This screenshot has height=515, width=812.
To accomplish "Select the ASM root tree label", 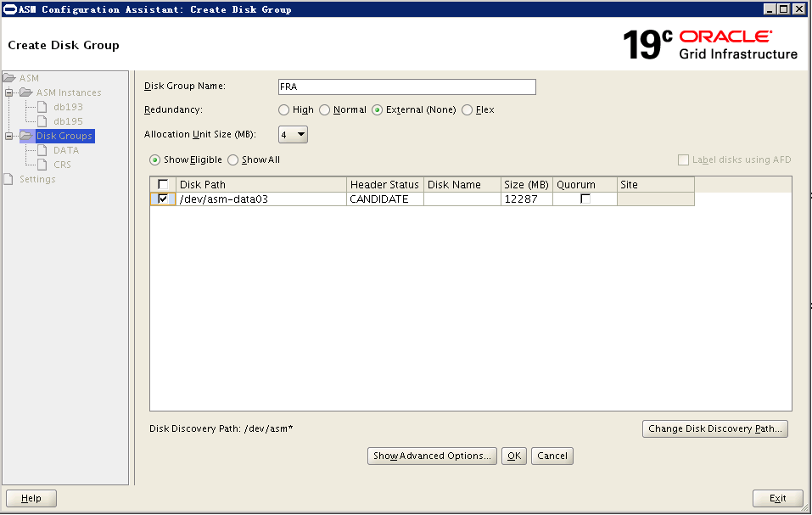I will pos(29,78).
